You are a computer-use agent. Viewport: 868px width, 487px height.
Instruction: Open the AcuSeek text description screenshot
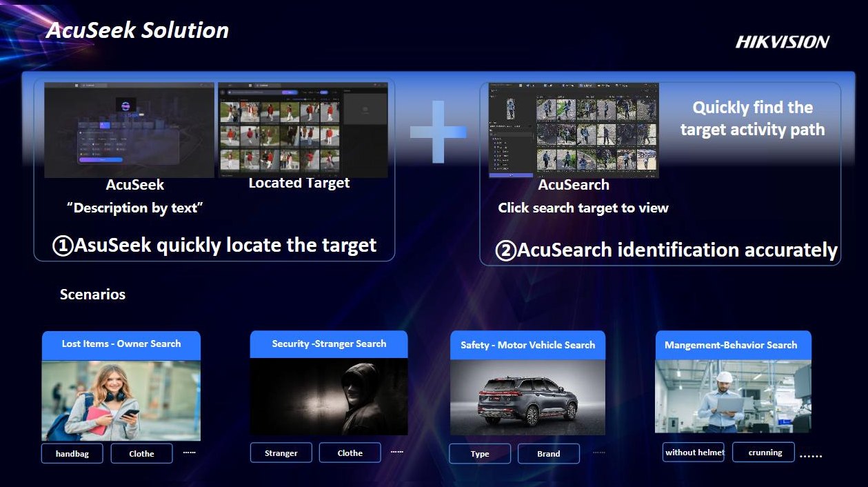(129, 130)
